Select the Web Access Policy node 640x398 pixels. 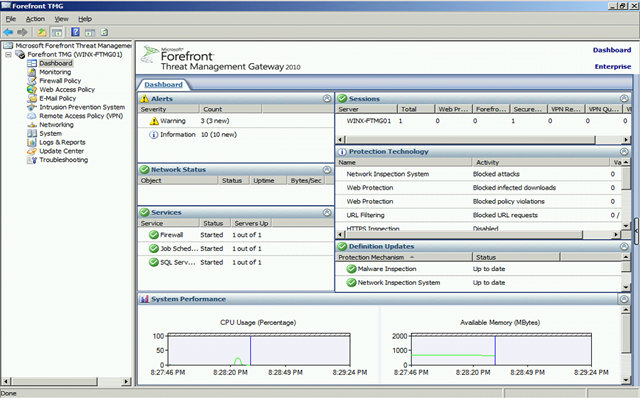(67, 89)
